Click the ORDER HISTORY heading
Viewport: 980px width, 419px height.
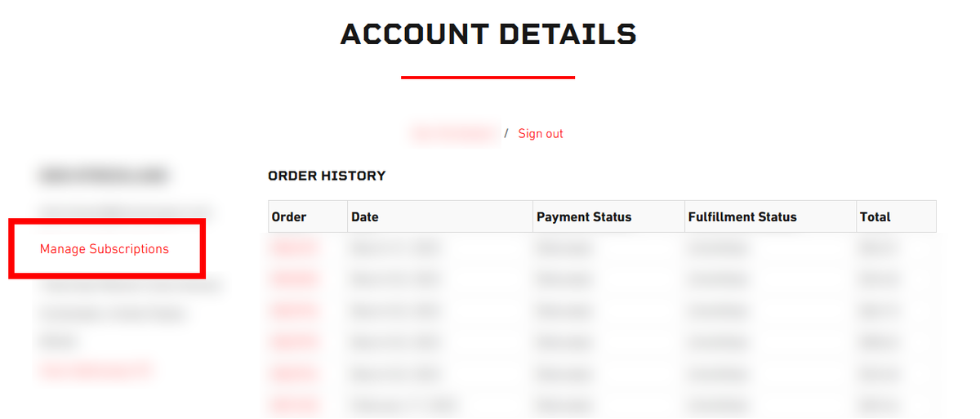[x=327, y=176]
